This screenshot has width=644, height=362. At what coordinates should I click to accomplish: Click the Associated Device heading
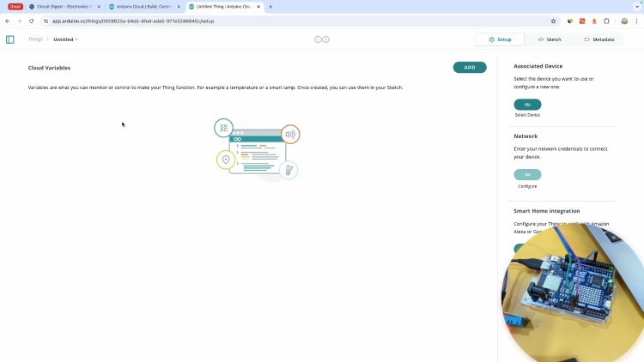[x=538, y=66]
